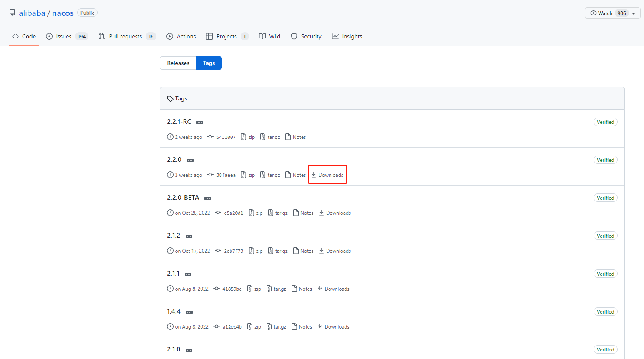Open the Watch dropdown arrow
644x359 pixels.
pyautogui.click(x=634, y=13)
